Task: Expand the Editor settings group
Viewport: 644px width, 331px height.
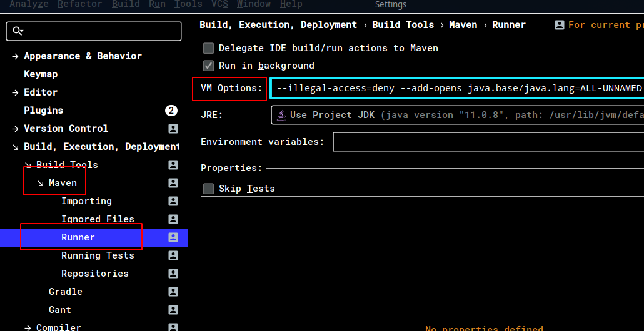Action: (16, 92)
